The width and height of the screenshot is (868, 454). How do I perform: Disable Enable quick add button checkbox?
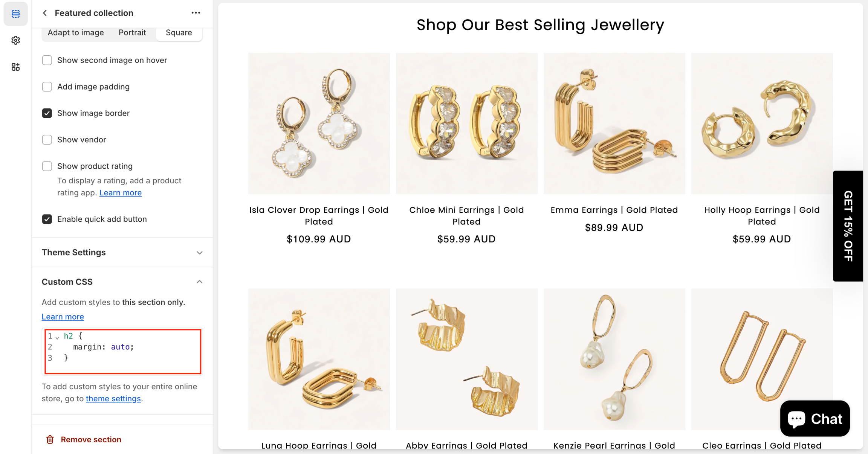coord(47,219)
